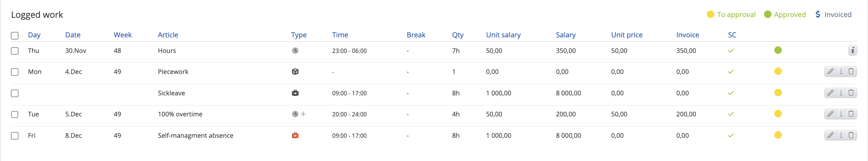Delete the Sickleave entry using trash icon
The width and height of the screenshot is (868, 161).
pyautogui.click(x=851, y=93)
